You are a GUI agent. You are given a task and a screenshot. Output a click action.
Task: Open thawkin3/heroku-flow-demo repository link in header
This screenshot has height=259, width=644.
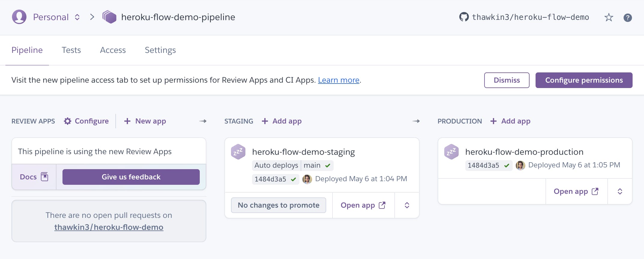point(530,17)
